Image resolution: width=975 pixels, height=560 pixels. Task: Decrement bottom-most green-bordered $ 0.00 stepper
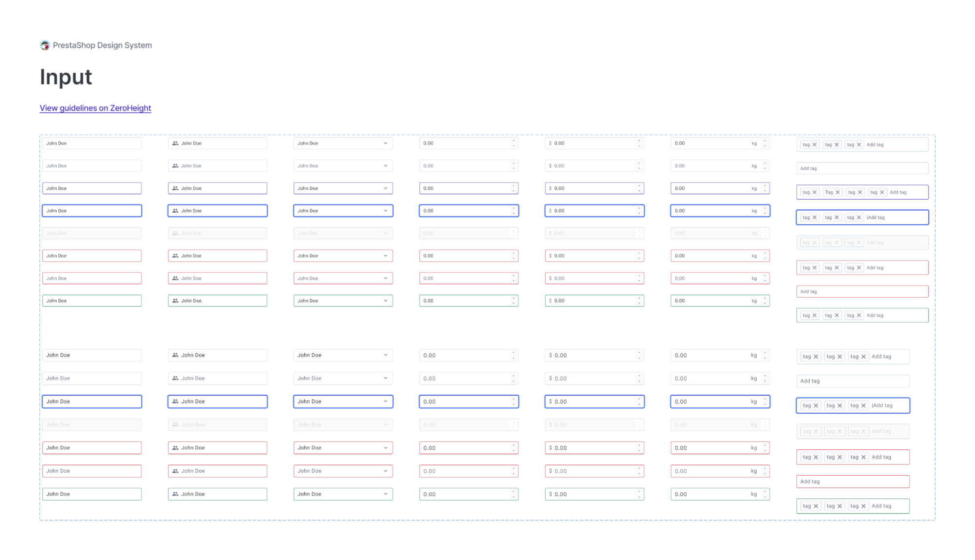639,497
